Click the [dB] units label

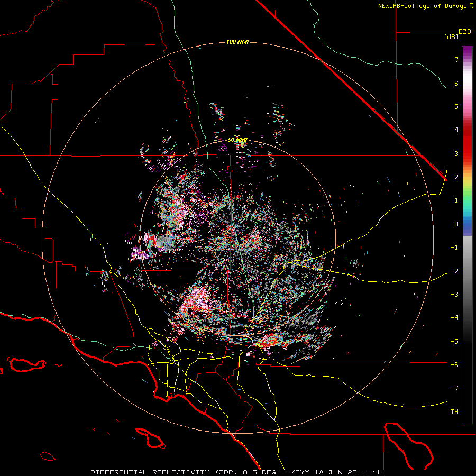451,36
